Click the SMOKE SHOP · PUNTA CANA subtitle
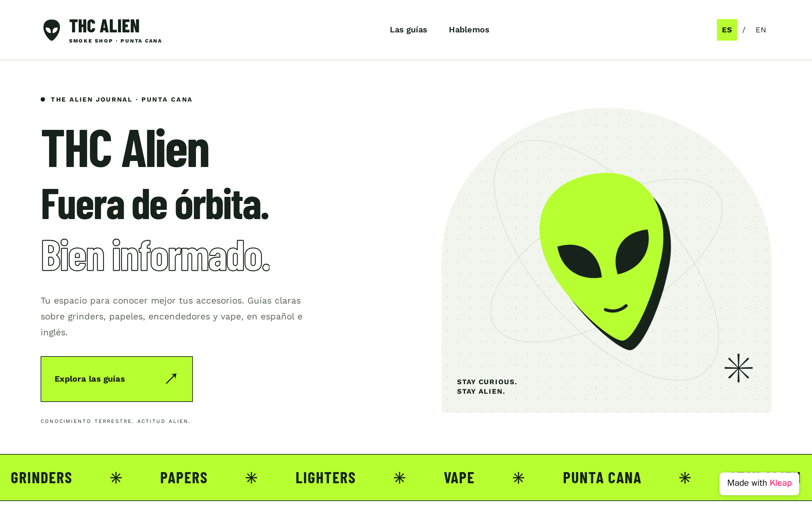This screenshot has width=812, height=508. pos(115,41)
